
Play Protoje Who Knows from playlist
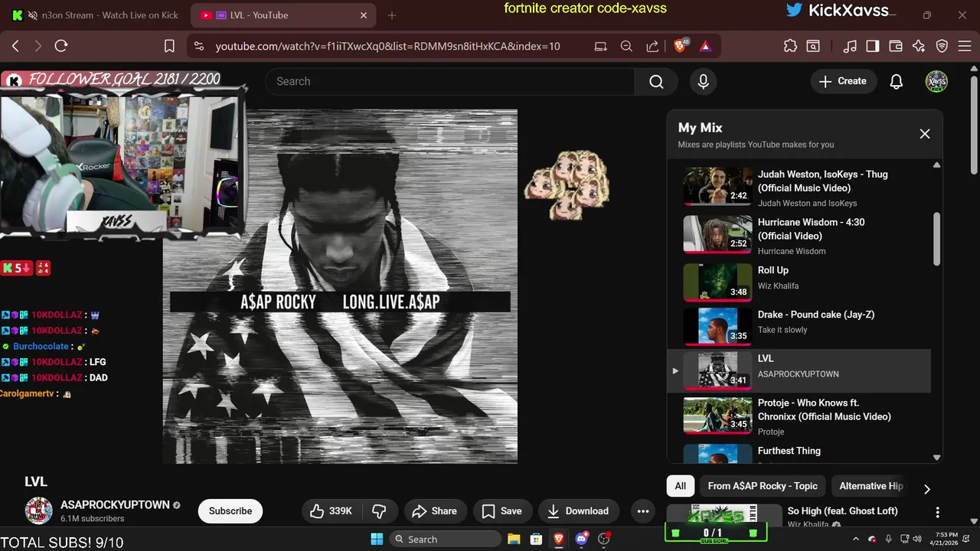[799, 416]
